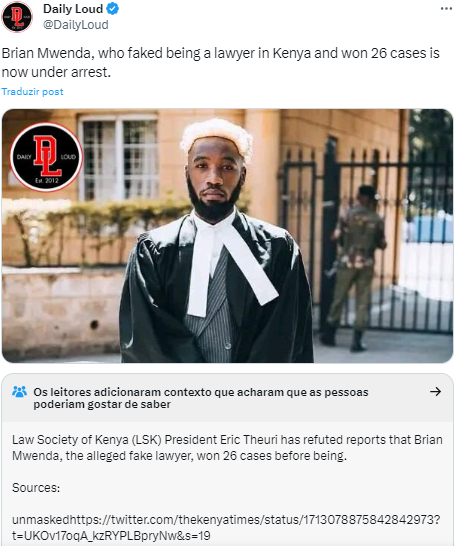Click the community notes people icon

[x=19, y=392]
